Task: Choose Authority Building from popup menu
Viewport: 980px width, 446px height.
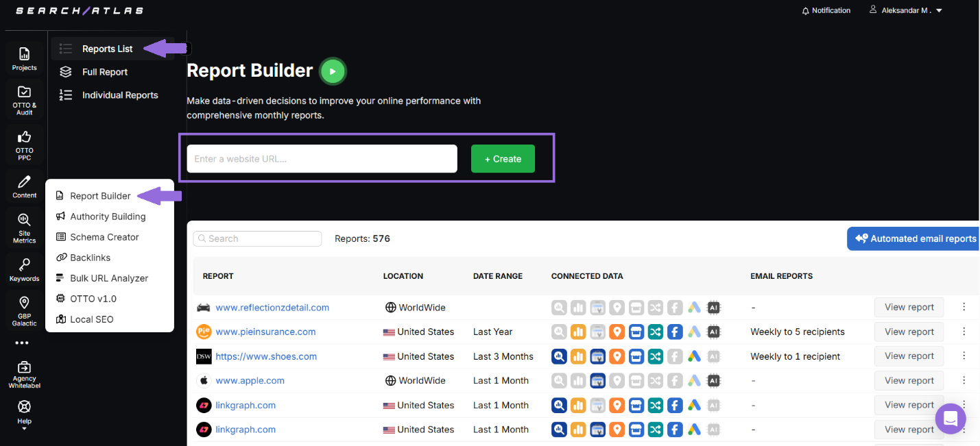Action: (x=108, y=216)
